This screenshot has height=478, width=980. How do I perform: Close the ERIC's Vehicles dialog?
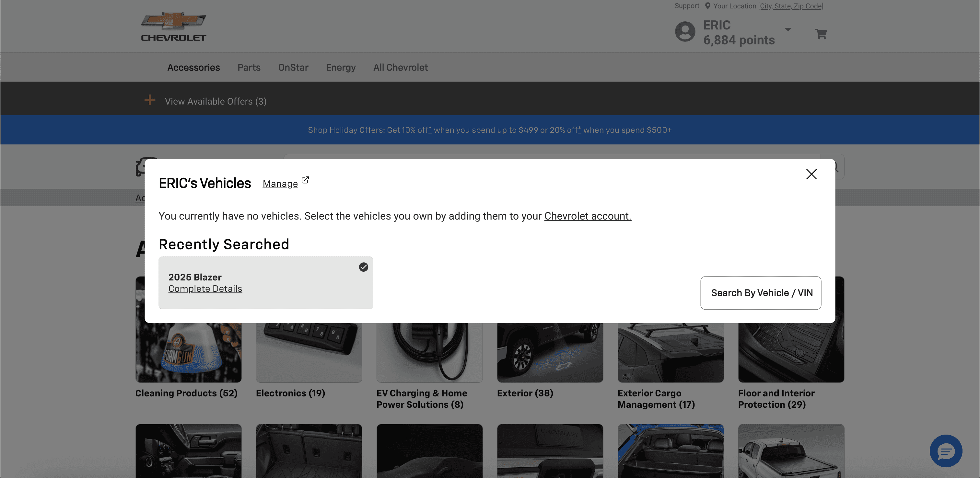point(811,174)
